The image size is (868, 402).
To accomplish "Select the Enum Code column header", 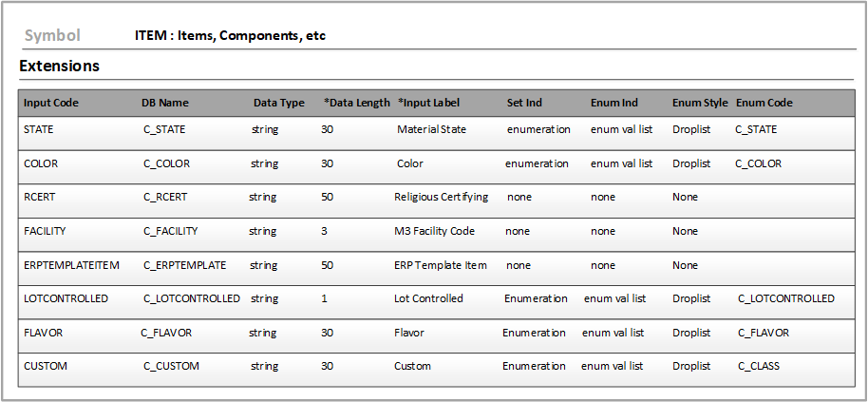I will pos(764,103).
